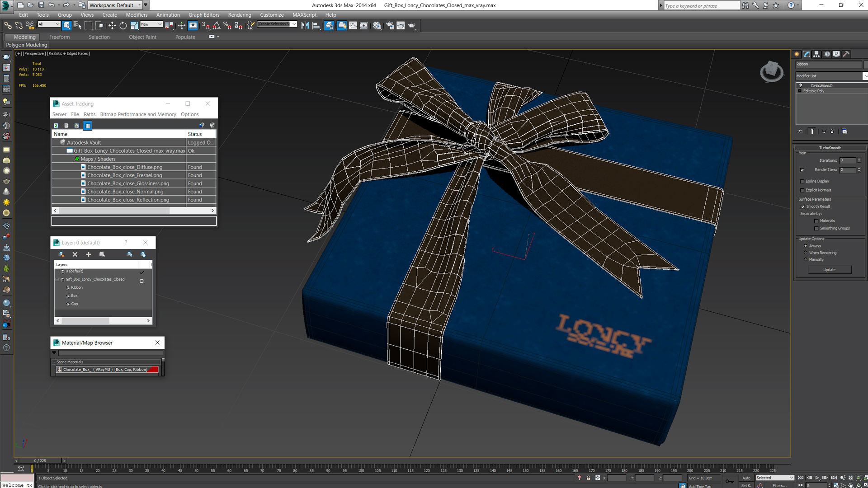Image resolution: width=868 pixels, height=488 pixels.
Task: Enable Isoline Display checkbox
Action: click(x=802, y=181)
